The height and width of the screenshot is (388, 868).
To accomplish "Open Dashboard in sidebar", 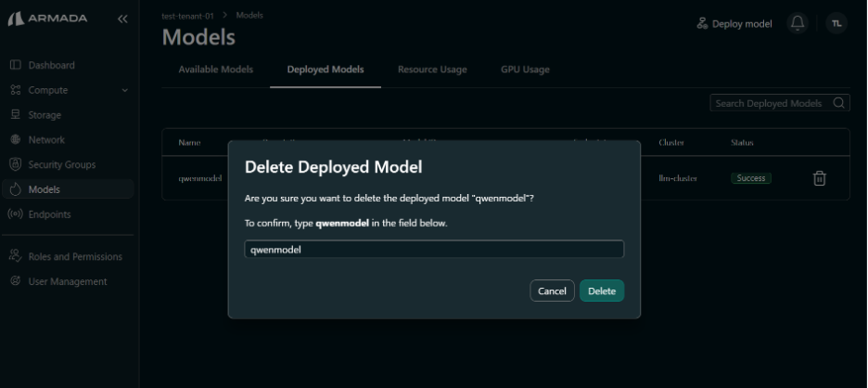I will click(x=52, y=65).
